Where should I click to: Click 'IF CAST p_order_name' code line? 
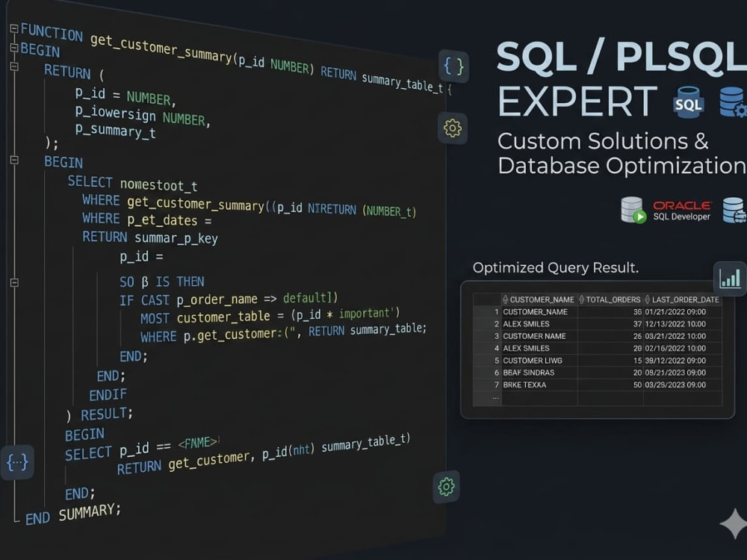229,299
